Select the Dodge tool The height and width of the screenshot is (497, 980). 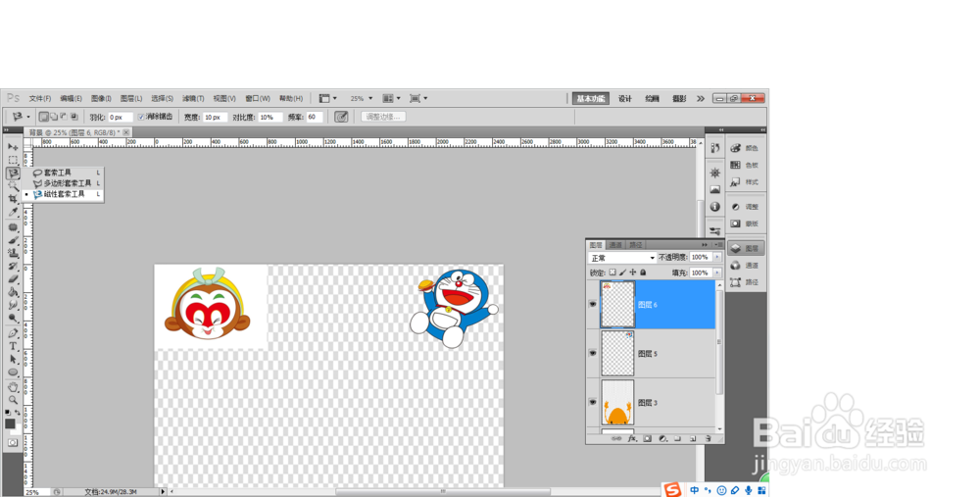click(x=13, y=319)
